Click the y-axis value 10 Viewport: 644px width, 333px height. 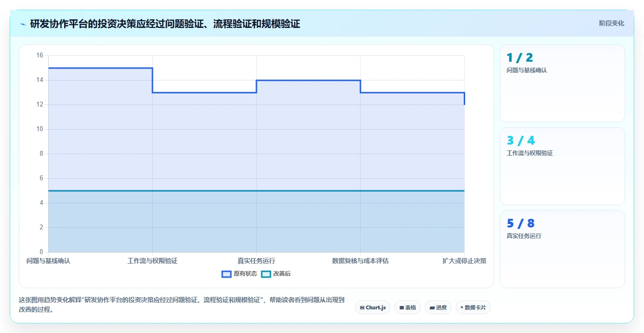[40, 129]
